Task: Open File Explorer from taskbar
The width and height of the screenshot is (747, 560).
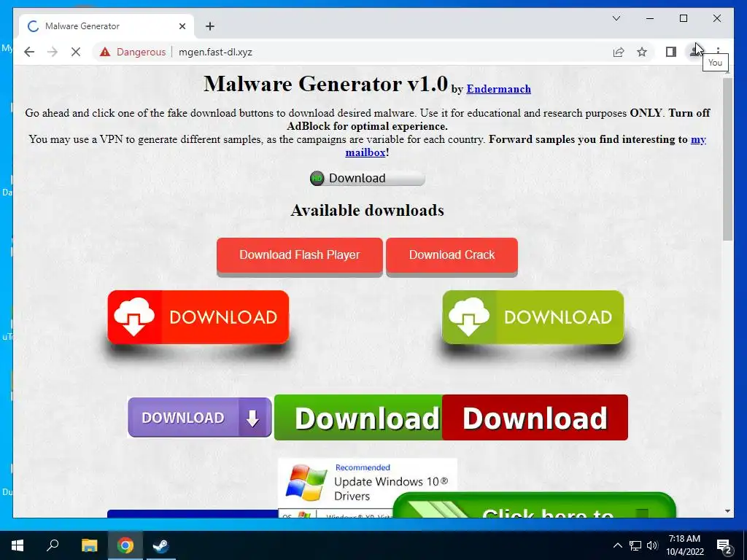Action: tap(89, 545)
